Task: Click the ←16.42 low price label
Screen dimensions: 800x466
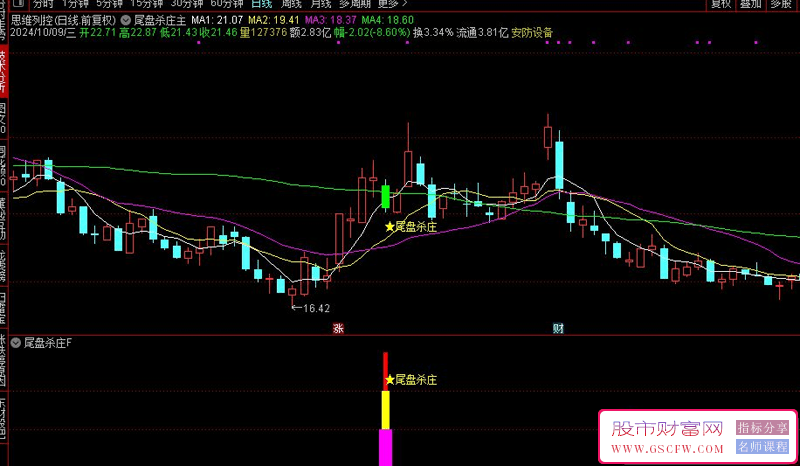Action: point(310,308)
